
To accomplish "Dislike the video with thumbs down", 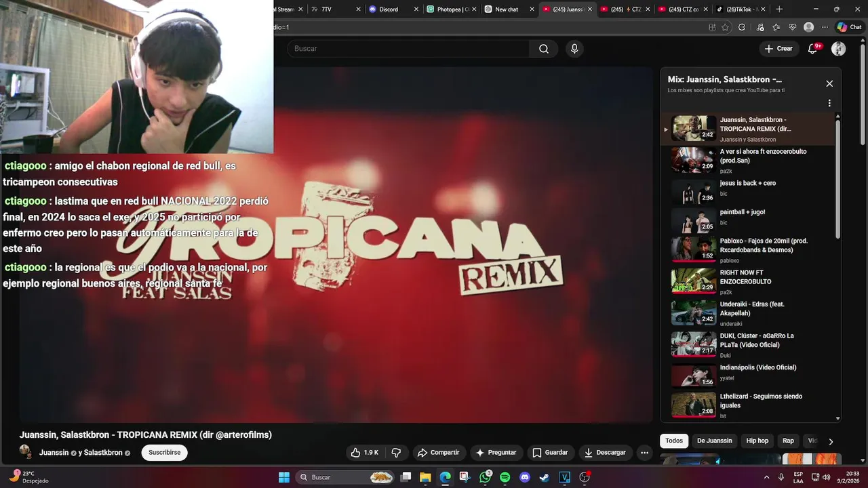I will pyautogui.click(x=397, y=453).
